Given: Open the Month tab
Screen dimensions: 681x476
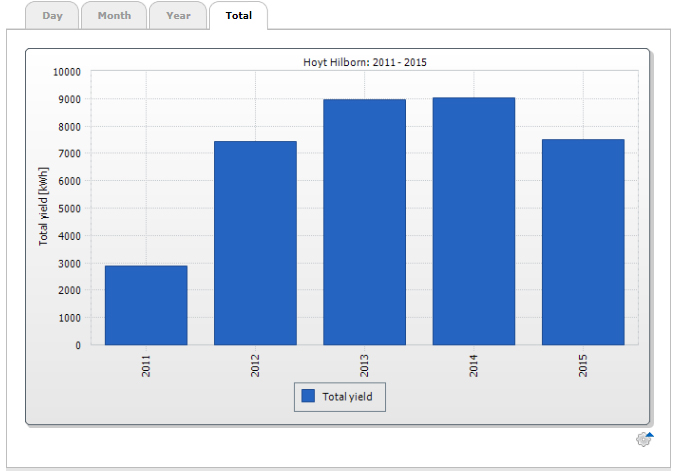Looking at the screenshot, I should click(114, 16).
